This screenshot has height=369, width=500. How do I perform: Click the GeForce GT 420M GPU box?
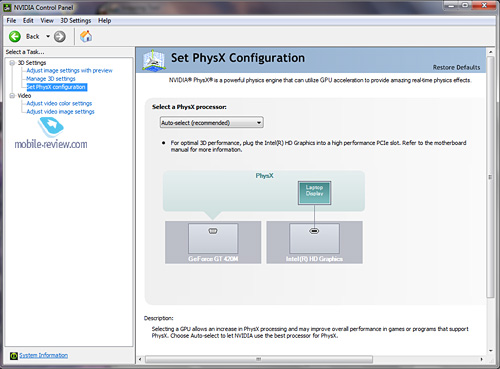click(x=213, y=242)
